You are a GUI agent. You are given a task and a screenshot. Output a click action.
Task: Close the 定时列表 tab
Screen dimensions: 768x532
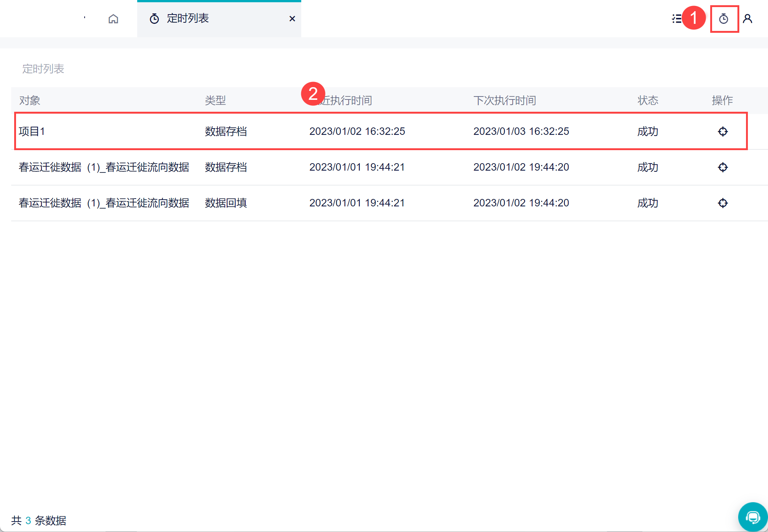[292, 19]
